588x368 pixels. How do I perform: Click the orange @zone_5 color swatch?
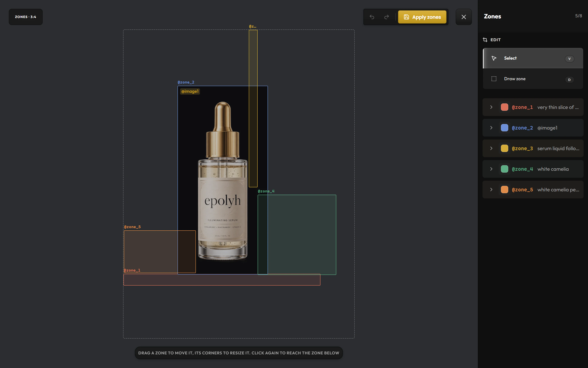[x=504, y=190]
